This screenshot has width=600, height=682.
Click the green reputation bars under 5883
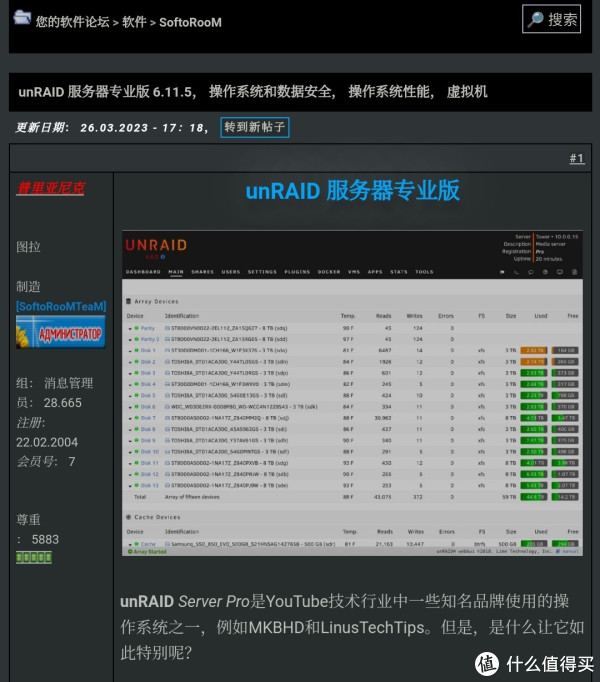click(33, 557)
